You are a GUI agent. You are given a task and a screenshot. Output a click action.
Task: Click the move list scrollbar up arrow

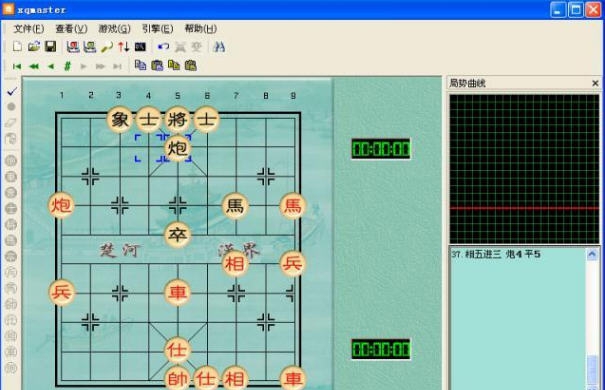(592, 255)
